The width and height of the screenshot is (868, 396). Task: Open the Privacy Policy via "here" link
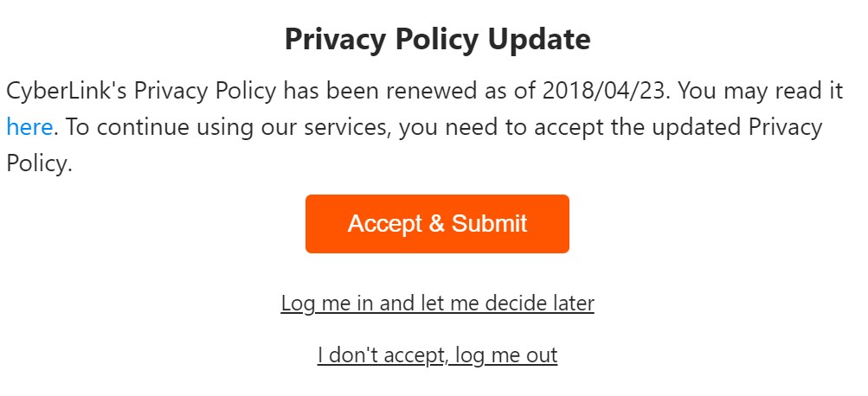tap(29, 128)
